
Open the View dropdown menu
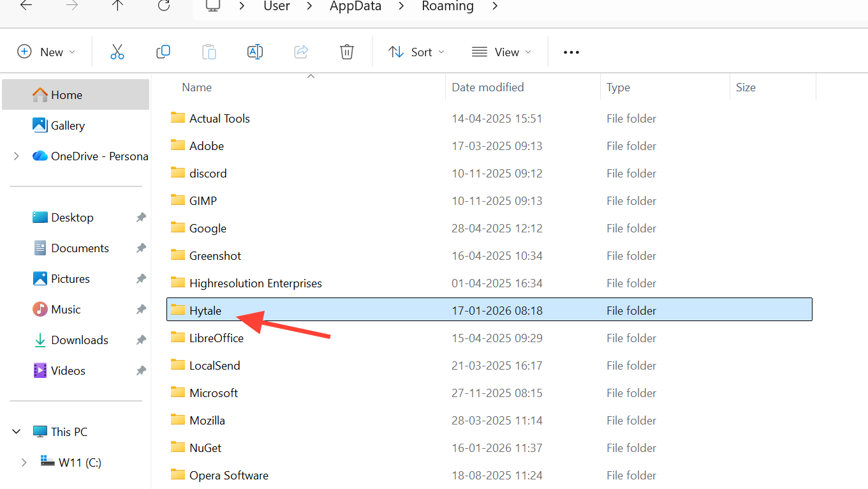coord(501,52)
